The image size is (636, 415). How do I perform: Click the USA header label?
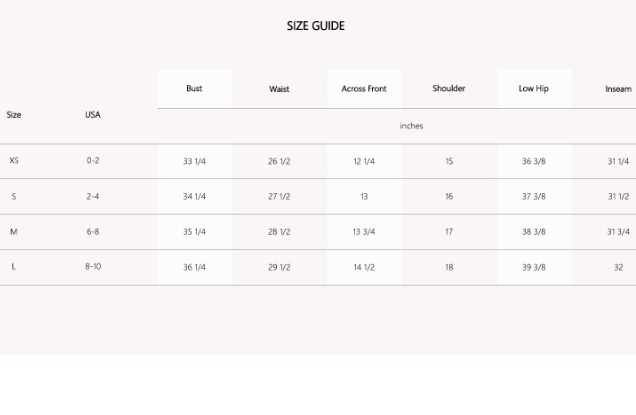(x=93, y=115)
